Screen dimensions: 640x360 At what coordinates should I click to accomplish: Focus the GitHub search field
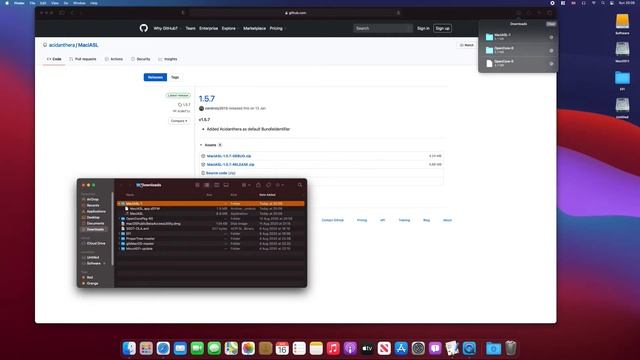pyautogui.click(x=383, y=28)
